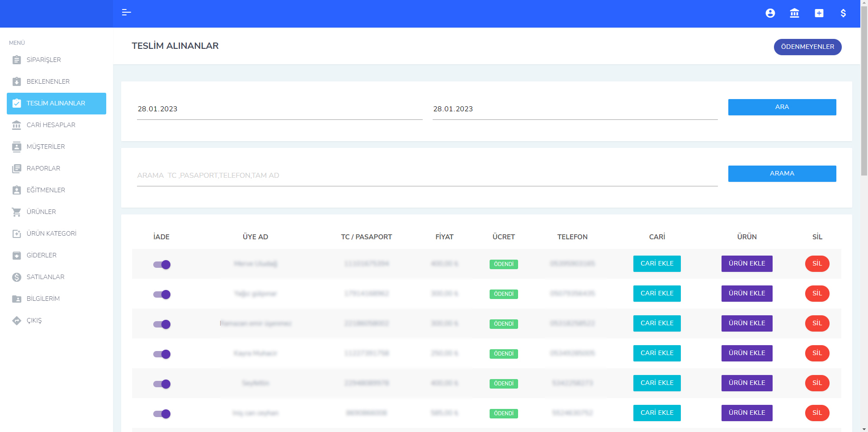This screenshot has height=432, width=868.
Task: Click the coin icon beside SATILANLAR
Action: [x=17, y=277]
